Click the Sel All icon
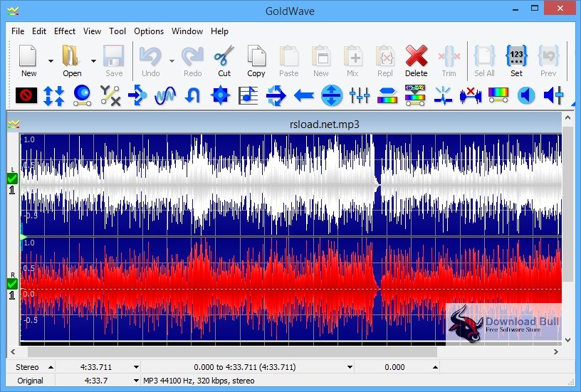Viewport: 581px width, 392px height. 485,56
